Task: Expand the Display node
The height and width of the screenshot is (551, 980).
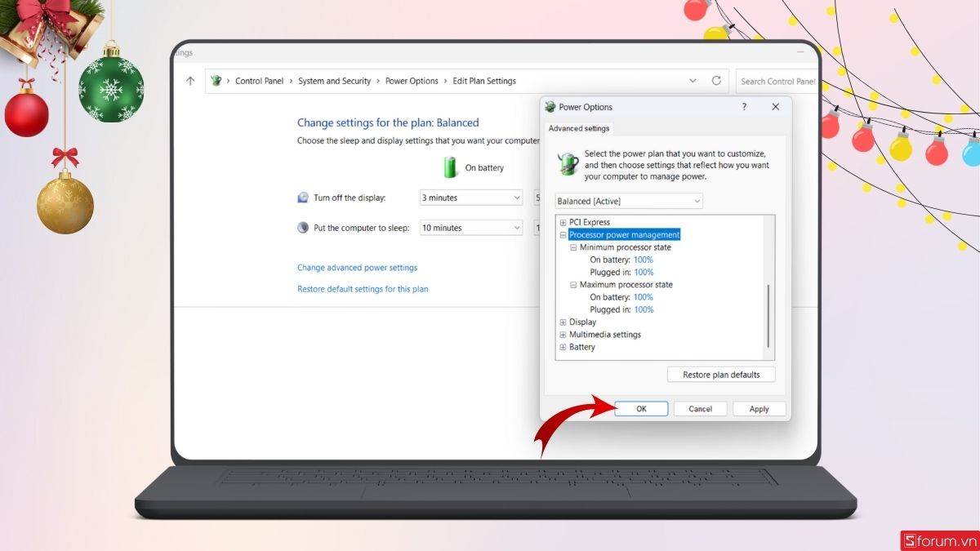Action: 563,322
